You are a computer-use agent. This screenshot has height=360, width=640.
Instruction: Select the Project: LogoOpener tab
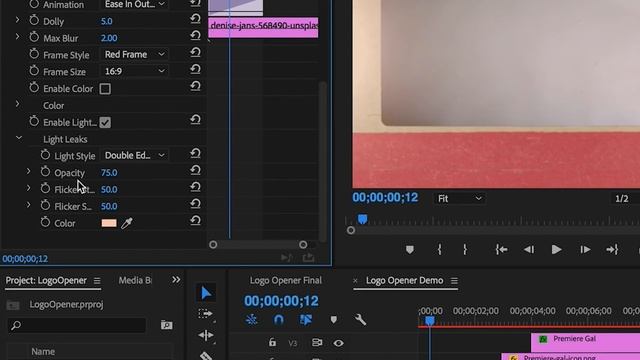point(46,280)
